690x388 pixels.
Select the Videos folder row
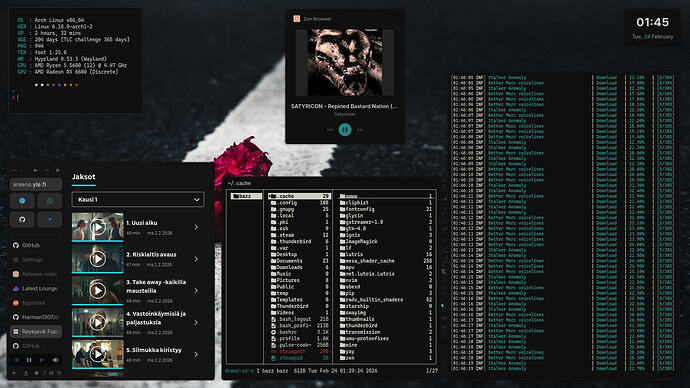[x=299, y=312]
